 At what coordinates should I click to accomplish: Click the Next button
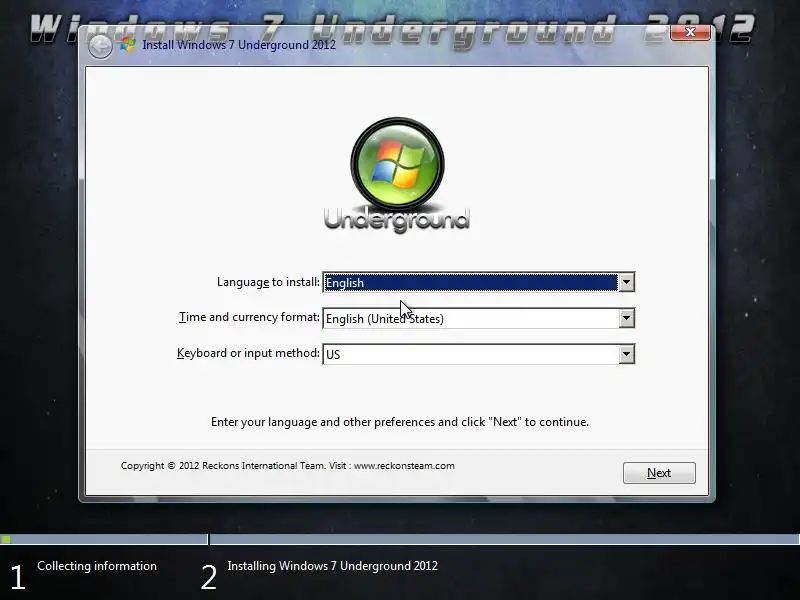tap(659, 472)
